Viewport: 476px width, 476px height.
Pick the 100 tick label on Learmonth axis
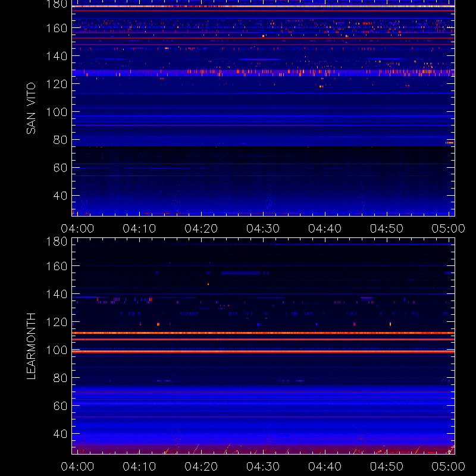click(x=57, y=350)
